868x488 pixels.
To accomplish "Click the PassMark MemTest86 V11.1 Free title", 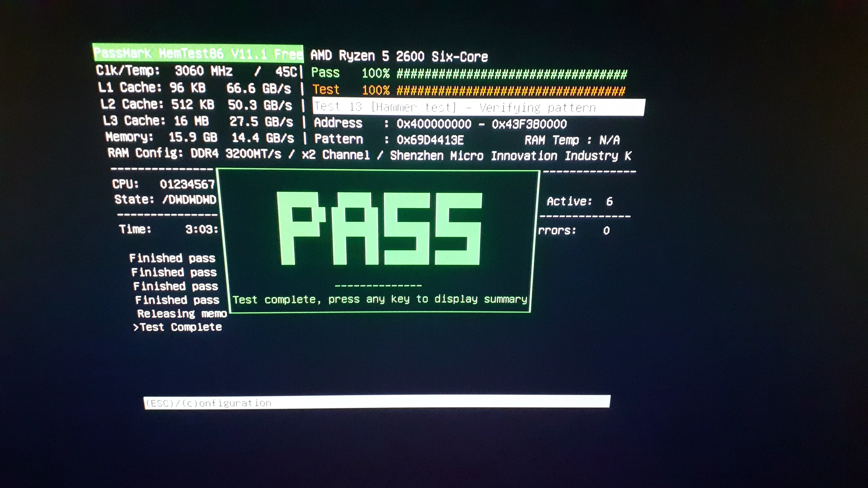I will (198, 53).
